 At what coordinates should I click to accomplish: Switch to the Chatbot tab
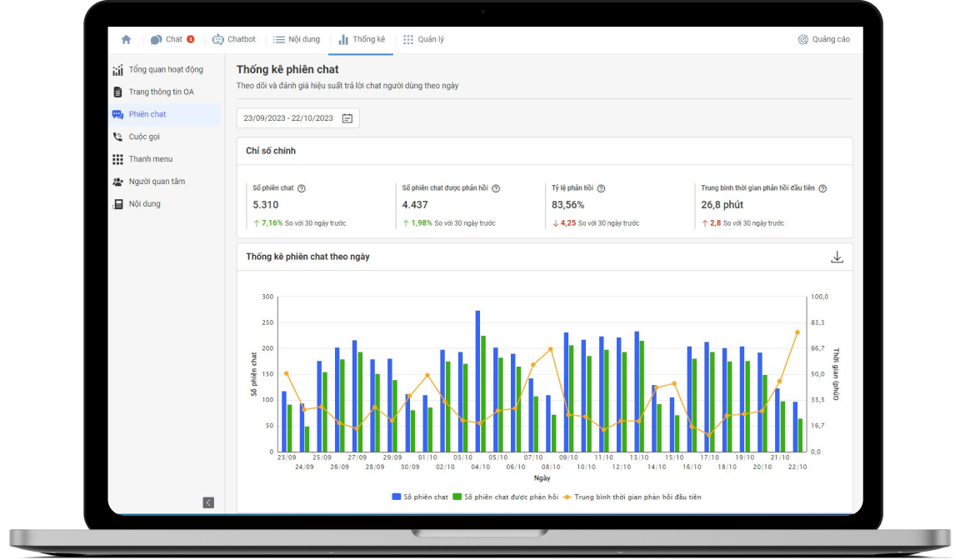[234, 39]
